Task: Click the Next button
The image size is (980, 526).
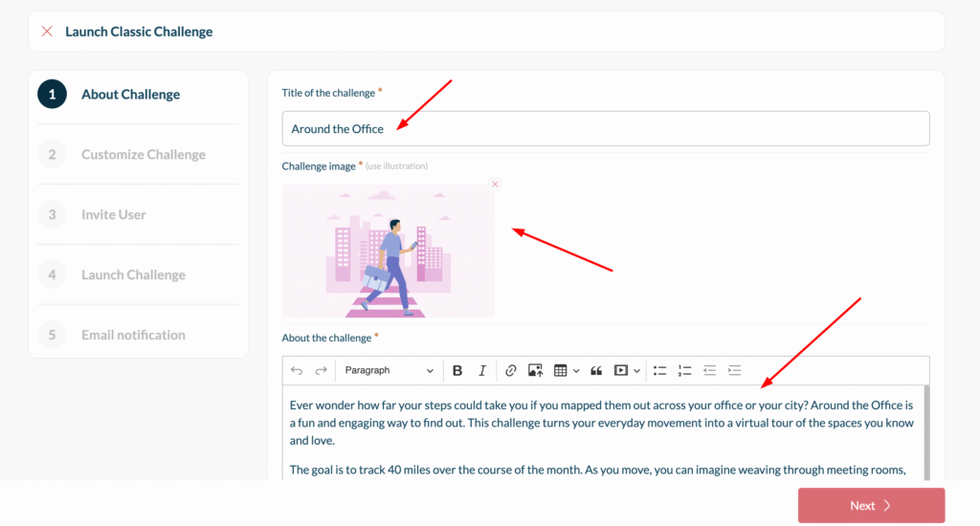Action: pyautogui.click(x=871, y=505)
